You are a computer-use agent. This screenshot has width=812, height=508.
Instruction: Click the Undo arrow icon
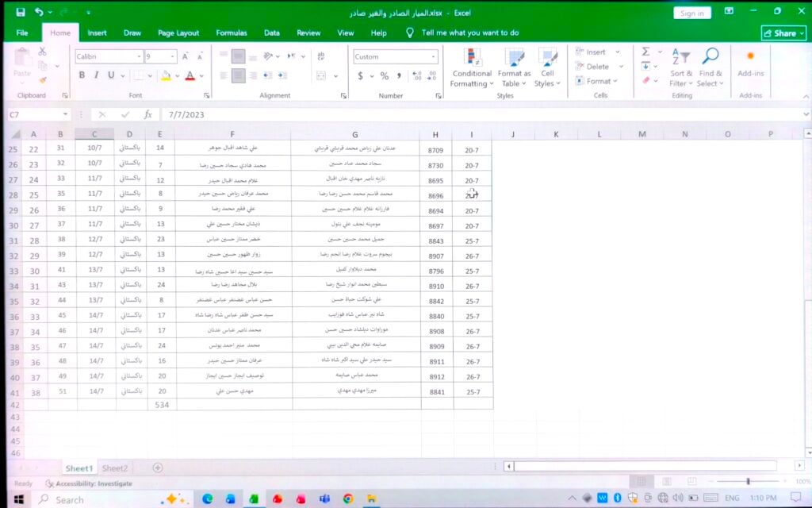(x=40, y=12)
